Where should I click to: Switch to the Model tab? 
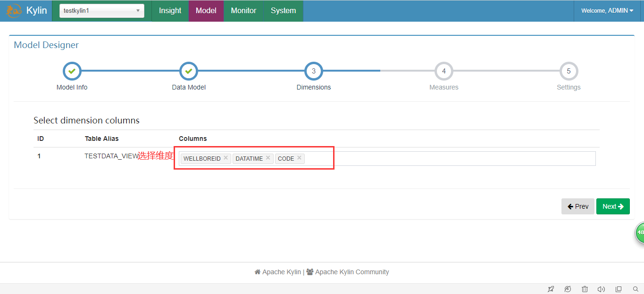tap(206, 10)
